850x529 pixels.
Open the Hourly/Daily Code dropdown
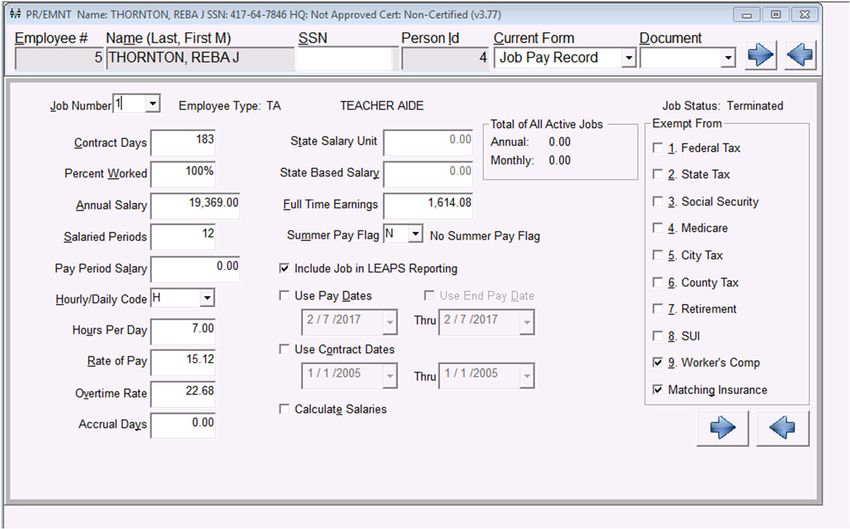pos(206,299)
